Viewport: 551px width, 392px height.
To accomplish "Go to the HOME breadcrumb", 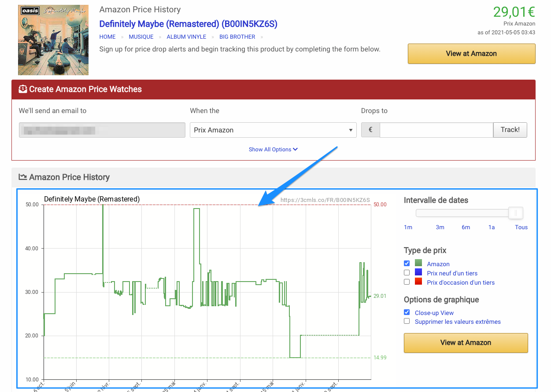I will point(107,37).
